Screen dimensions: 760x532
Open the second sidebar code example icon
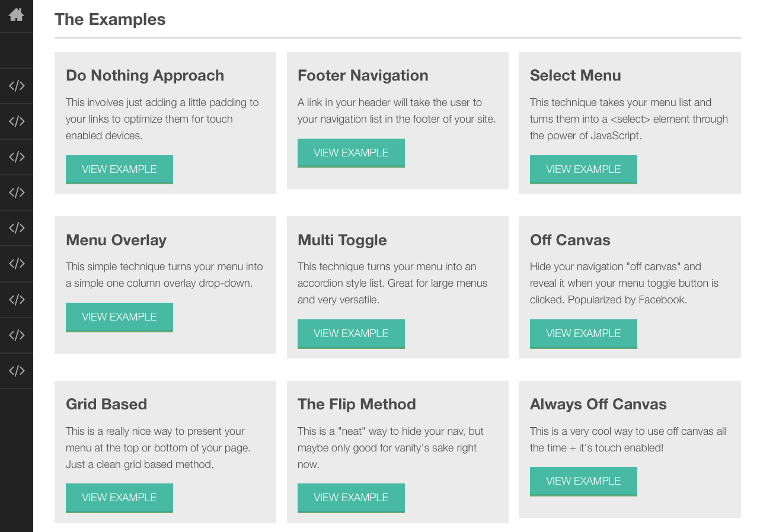16,121
